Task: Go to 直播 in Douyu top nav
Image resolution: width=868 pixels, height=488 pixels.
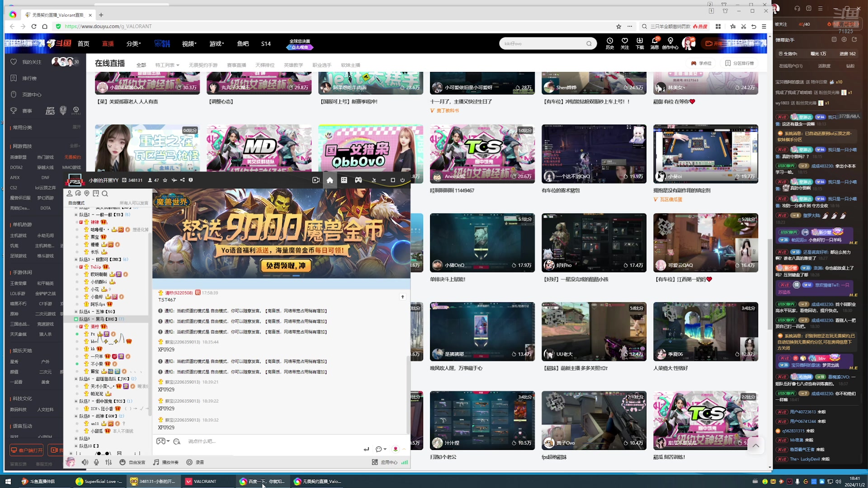Action: 108,44
